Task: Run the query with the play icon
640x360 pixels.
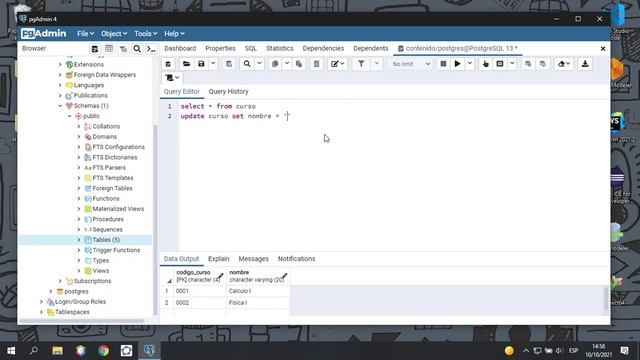Action: [458, 64]
